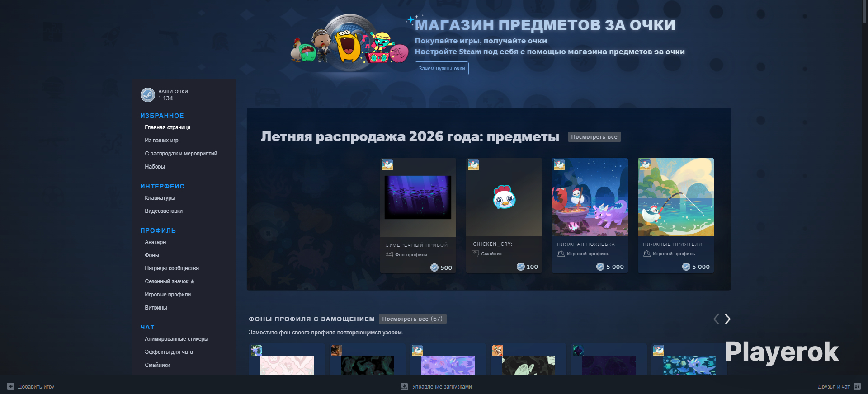Open the "Смайлики" chat category

click(x=157, y=365)
